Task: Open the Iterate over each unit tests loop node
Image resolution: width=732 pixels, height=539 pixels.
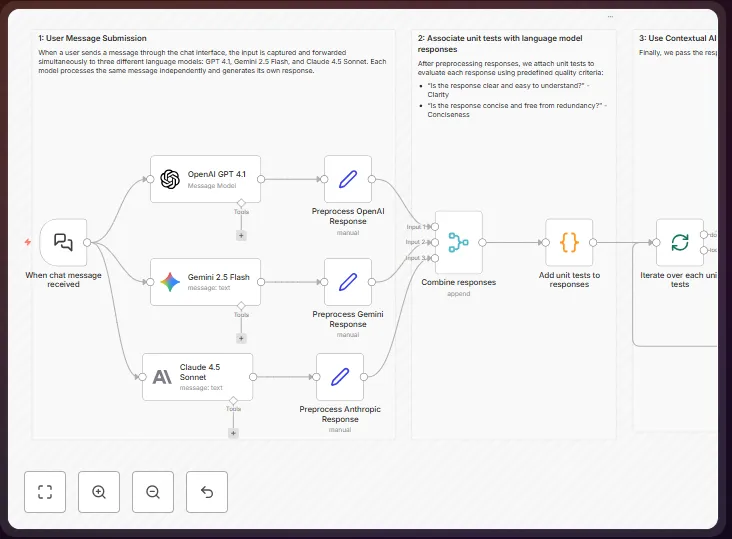Action: (680, 242)
